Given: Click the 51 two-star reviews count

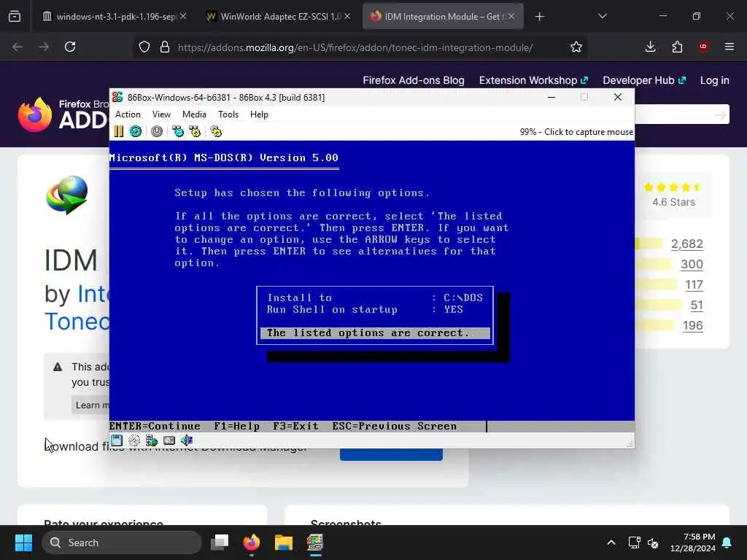Looking at the screenshot, I should [697, 306].
